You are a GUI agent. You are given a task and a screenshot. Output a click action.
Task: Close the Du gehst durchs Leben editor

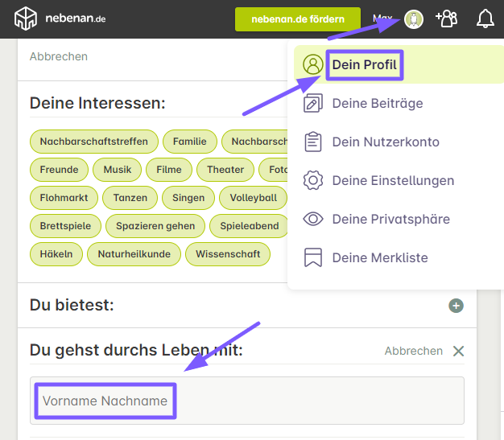pyautogui.click(x=458, y=351)
